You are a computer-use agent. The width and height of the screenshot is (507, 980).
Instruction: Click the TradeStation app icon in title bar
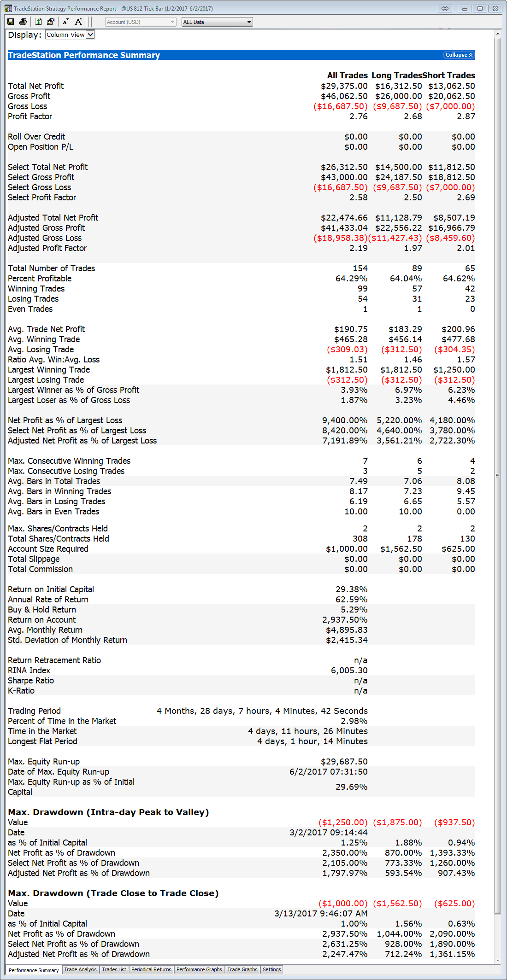click(x=8, y=8)
